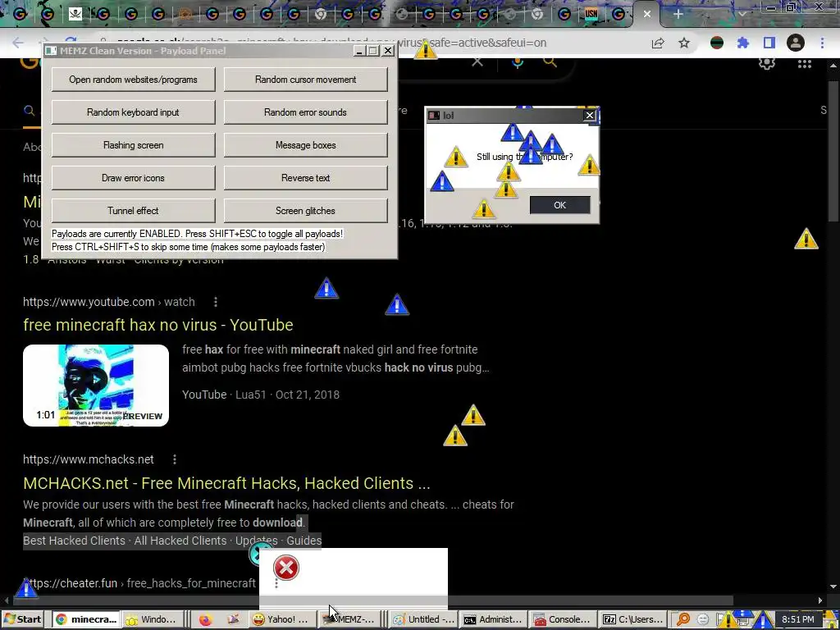Toggle Flashing screen payload
Screen dimensions: 840x630
134,145
